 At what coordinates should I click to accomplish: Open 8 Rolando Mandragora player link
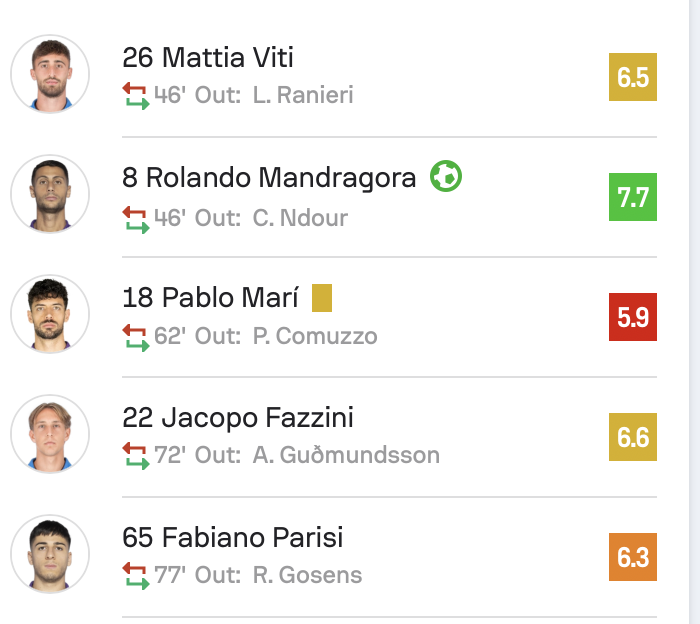tap(269, 177)
